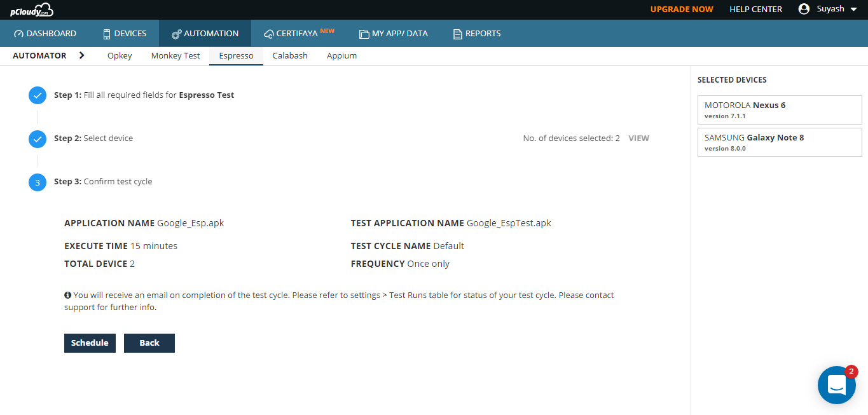
Task: Click the Back button
Action: click(x=149, y=343)
